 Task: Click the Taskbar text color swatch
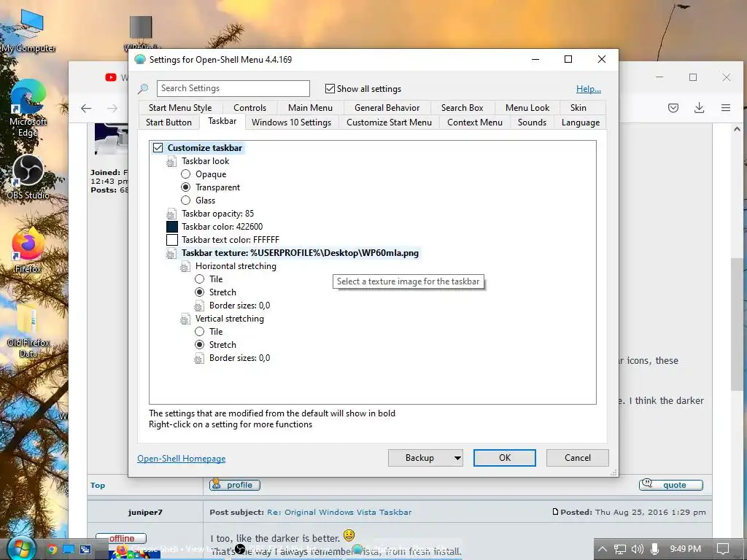172,240
